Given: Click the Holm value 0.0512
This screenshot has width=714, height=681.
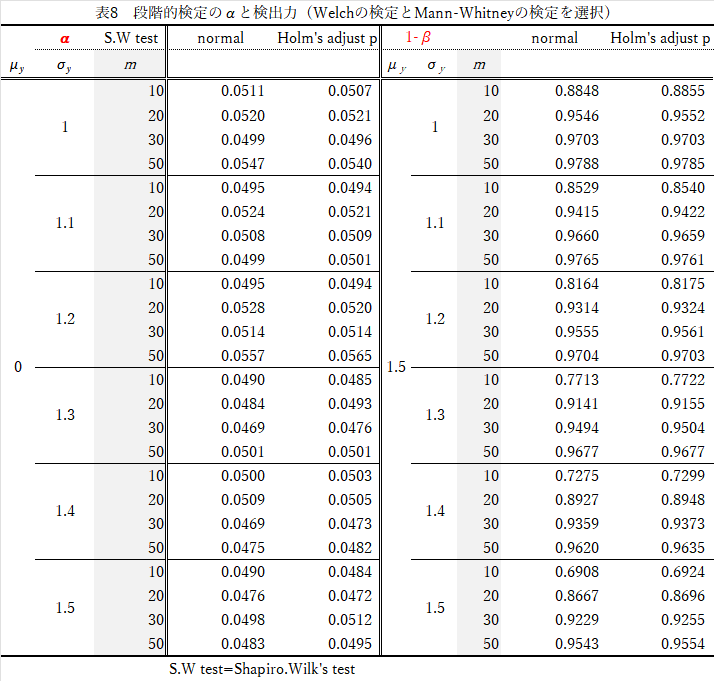Looking at the screenshot, I should coord(350,620).
